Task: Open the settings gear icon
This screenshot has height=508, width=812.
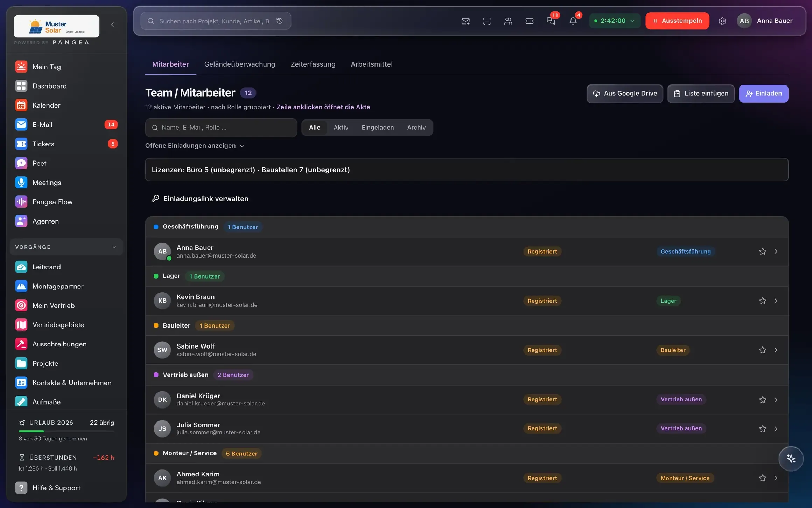Action: pyautogui.click(x=722, y=21)
